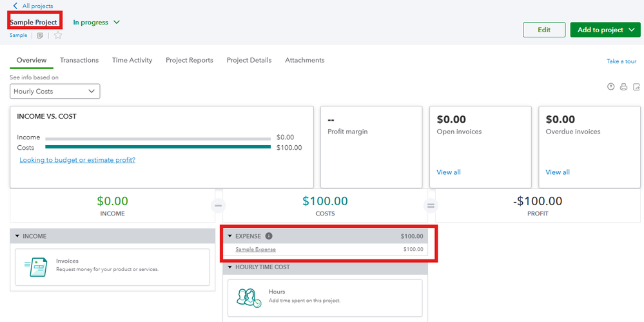Image resolution: width=644 pixels, height=322 pixels.
Task: Collapse the Expense section
Action: 230,236
